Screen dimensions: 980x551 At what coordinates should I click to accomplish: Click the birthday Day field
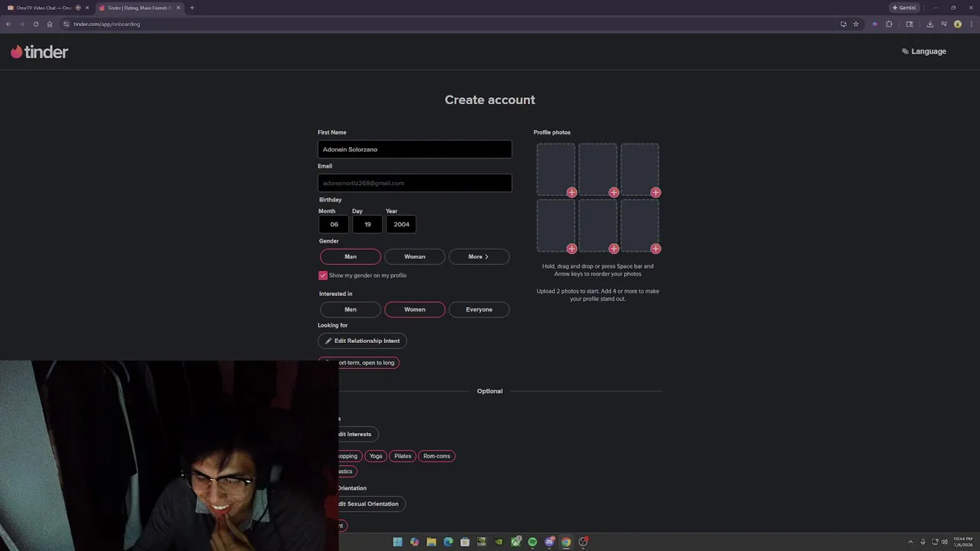pos(367,224)
